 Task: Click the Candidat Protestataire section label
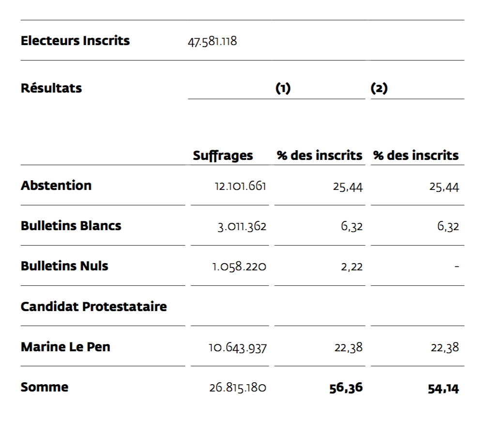point(93,307)
